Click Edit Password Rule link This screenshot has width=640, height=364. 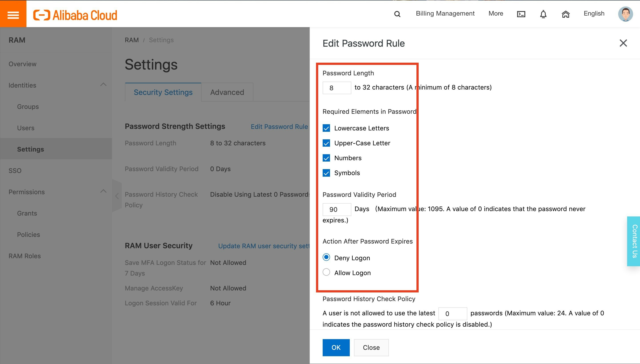[x=279, y=127]
